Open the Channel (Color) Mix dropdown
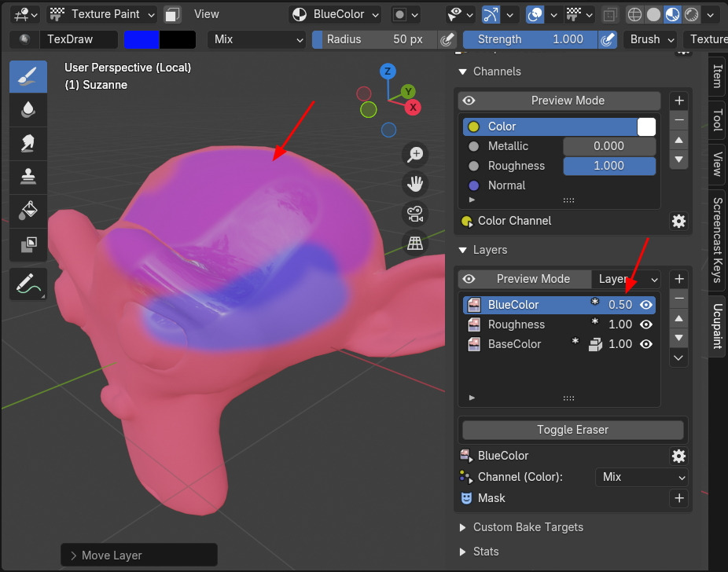Viewport: 728px width, 572px height. (x=642, y=477)
